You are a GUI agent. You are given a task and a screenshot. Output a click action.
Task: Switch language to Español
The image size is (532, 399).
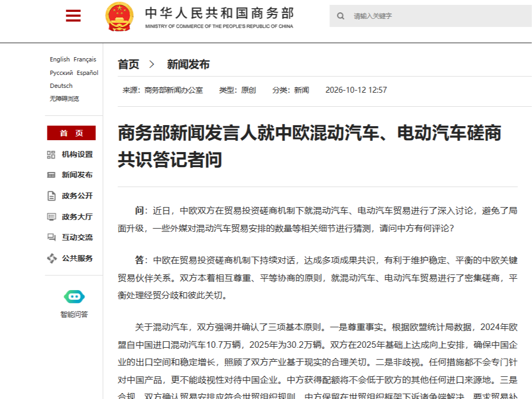(87, 73)
